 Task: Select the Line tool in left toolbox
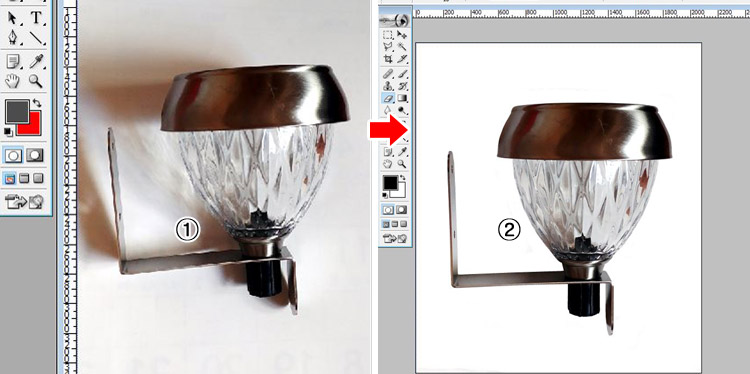pos(36,37)
